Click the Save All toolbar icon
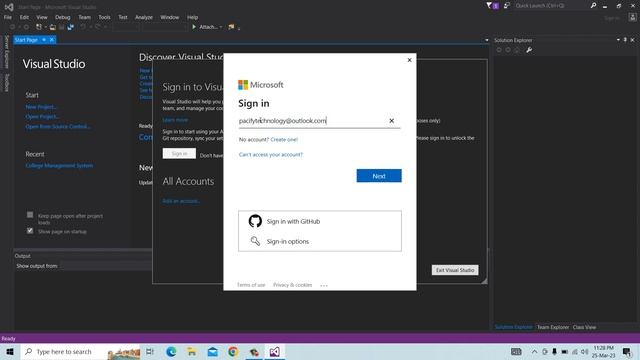The image size is (640, 360). click(71, 27)
